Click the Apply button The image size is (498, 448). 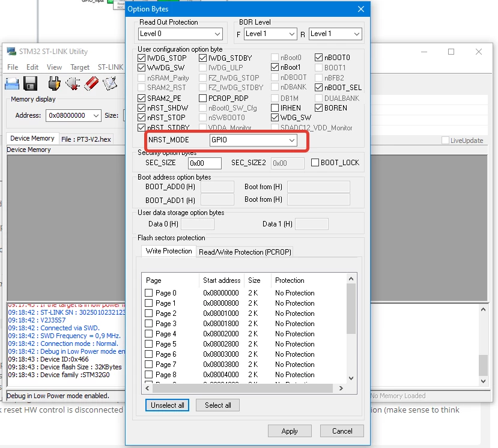[x=290, y=431]
